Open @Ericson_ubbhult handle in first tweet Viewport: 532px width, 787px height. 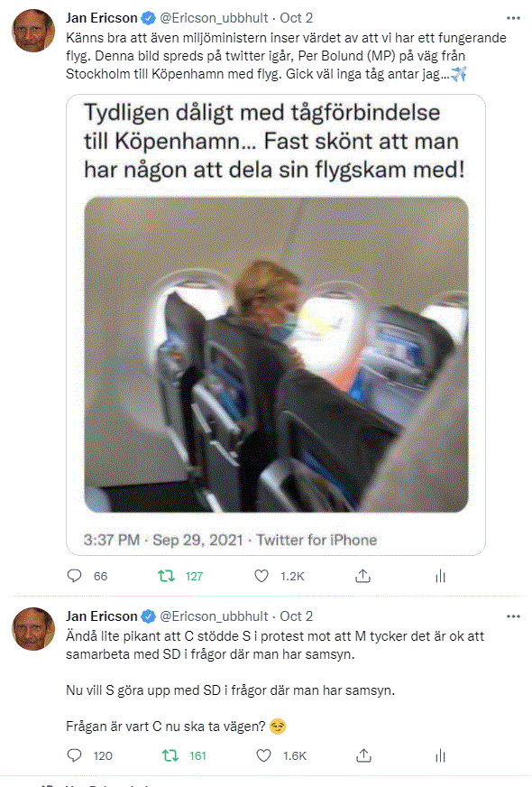click(214, 18)
